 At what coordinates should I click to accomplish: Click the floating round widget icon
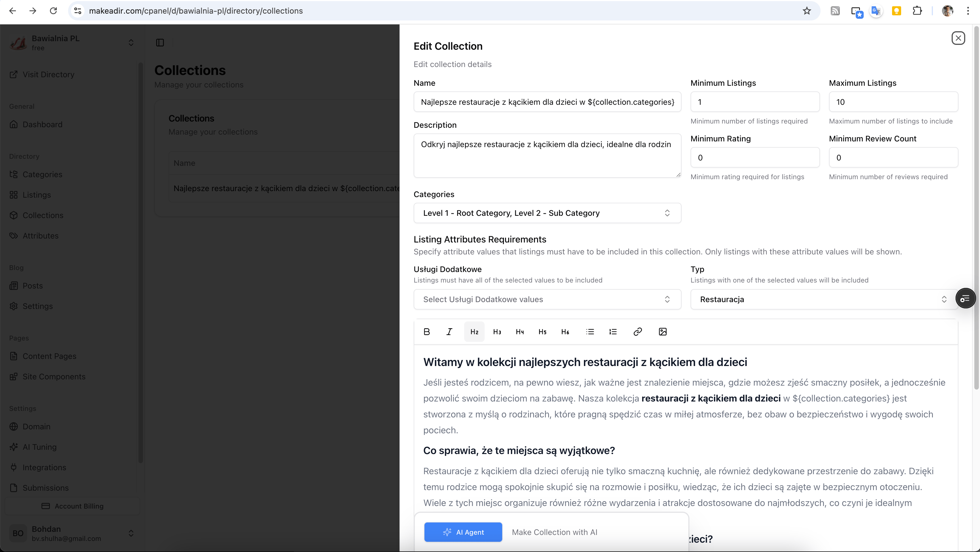click(965, 299)
